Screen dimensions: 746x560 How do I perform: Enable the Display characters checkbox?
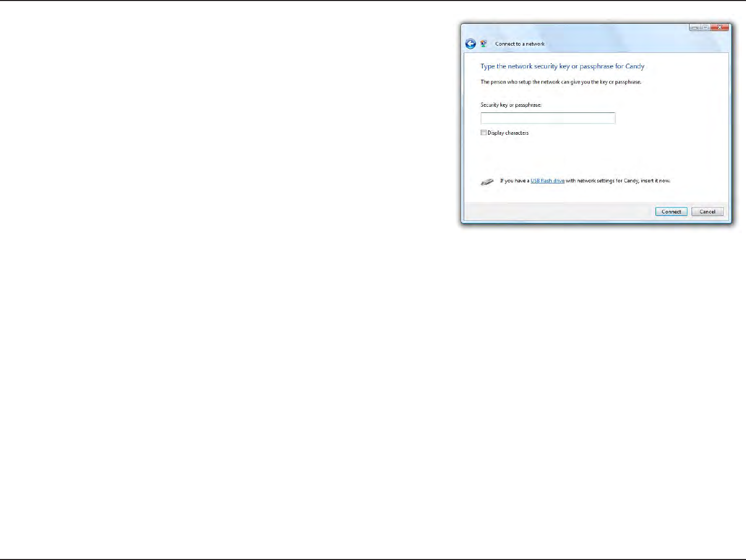point(483,133)
